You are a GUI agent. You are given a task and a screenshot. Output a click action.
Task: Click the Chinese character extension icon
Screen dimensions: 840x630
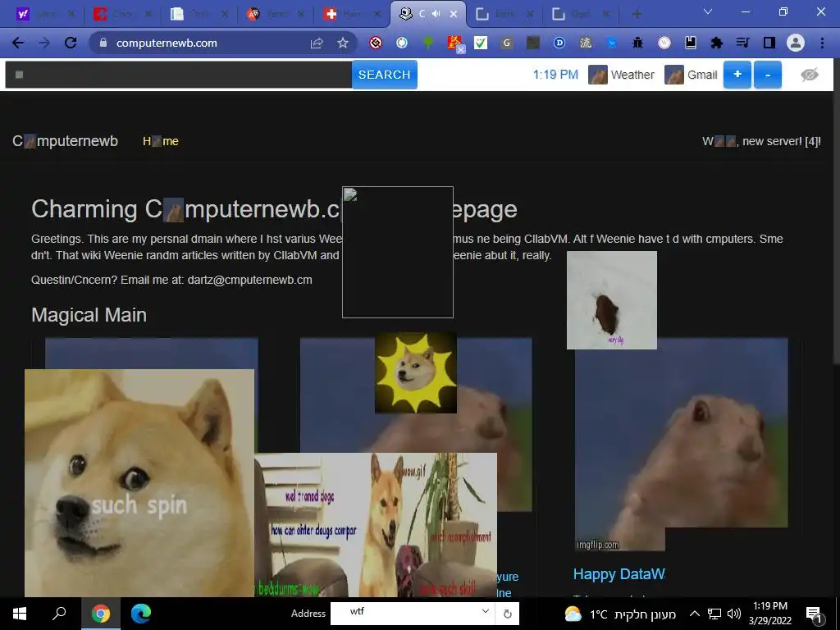[x=586, y=43]
